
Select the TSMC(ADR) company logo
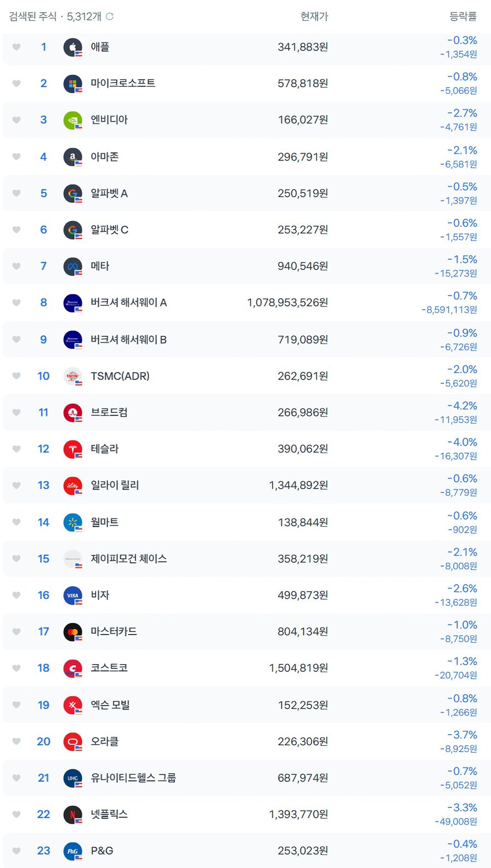[73, 376]
